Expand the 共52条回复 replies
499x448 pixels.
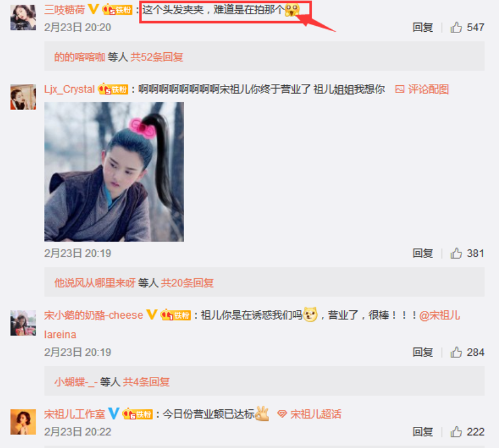pos(157,57)
